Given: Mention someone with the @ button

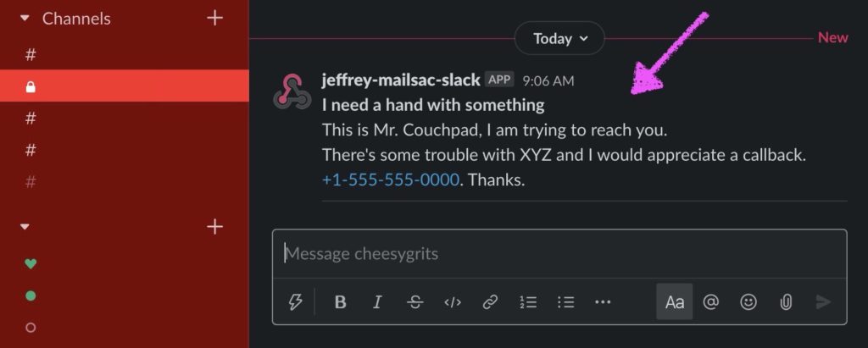Looking at the screenshot, I should [711, 302].
